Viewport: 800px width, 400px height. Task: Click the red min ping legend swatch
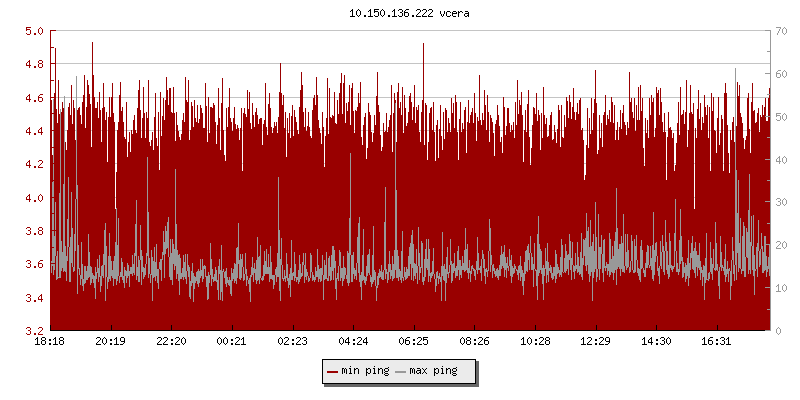click(333, 371)
